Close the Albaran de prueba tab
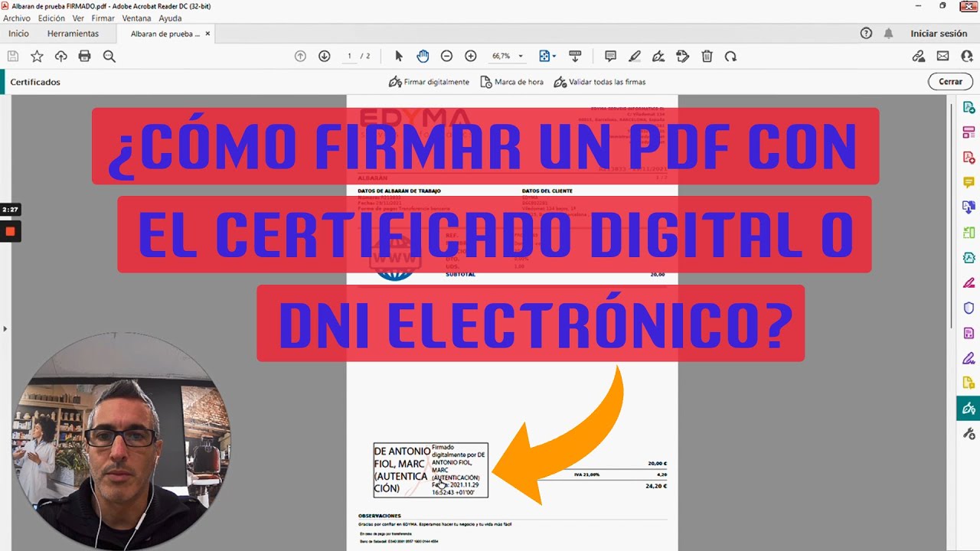The image size is (980, 551). click(209, 34)
